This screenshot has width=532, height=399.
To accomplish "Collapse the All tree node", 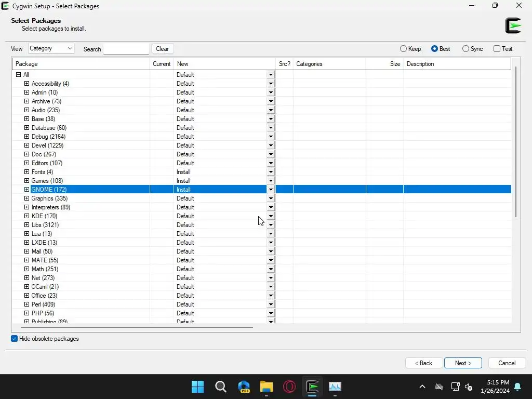I will [18, 75].
